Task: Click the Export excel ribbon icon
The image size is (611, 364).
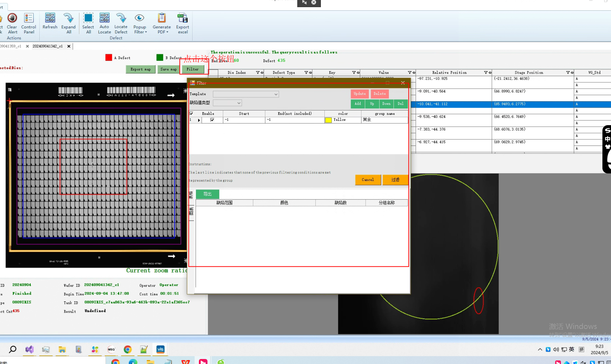Action: [x=182, y=24]
